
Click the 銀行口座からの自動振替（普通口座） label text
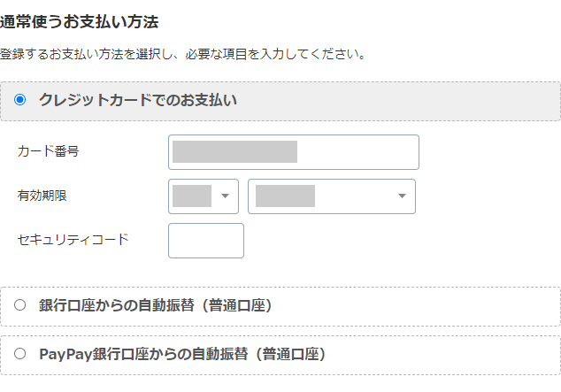pyautogui.click(x=155, y=305)
